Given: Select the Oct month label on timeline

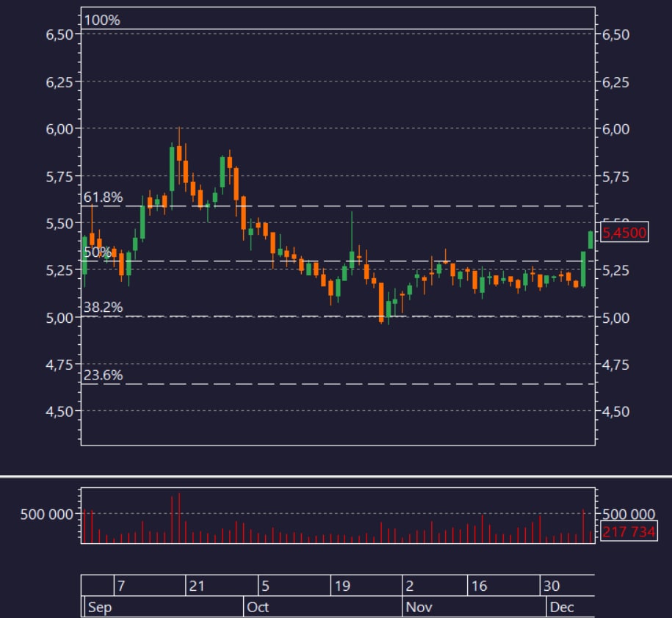Looking at the screenshot, I should tap(258, 607).
